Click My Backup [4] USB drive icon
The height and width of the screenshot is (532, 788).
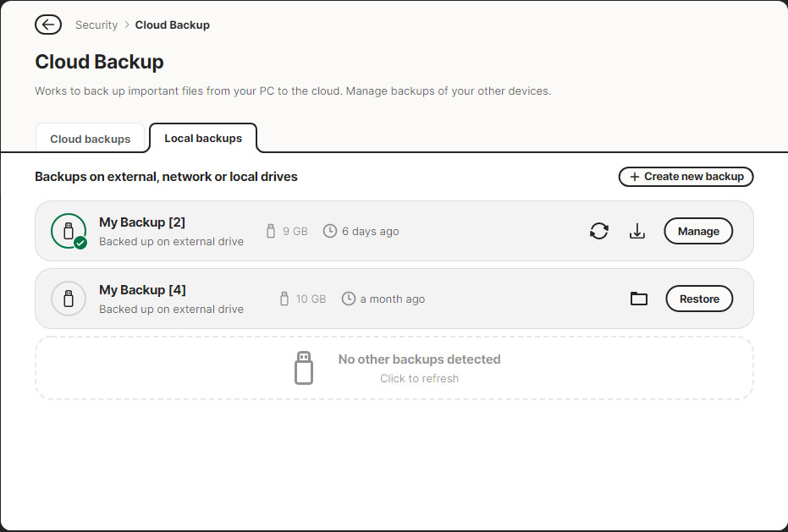[69, 299]
